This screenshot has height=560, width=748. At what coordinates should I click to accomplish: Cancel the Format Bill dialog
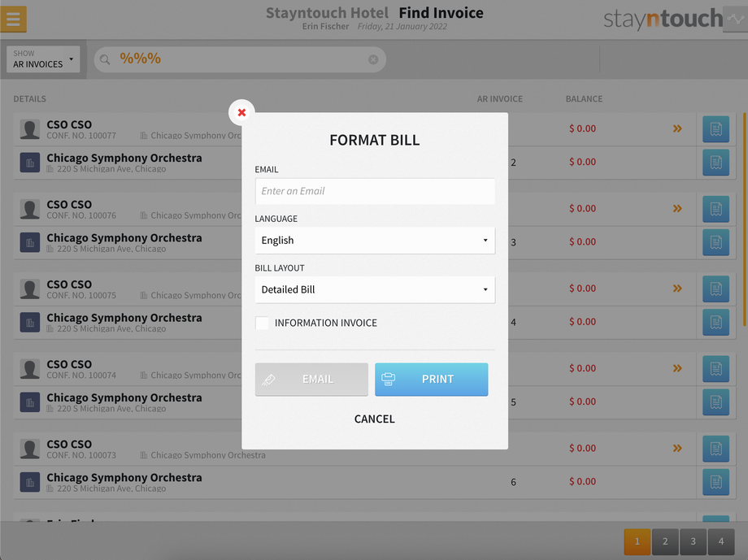coord(375,419)
